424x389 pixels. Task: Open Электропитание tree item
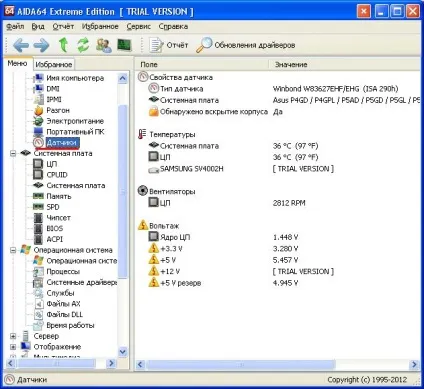coord(75,121)
